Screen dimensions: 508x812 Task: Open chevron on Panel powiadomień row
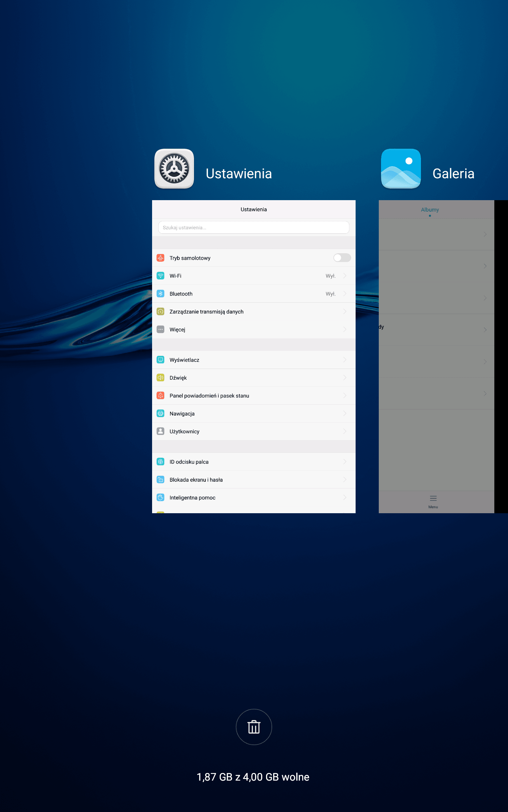tap(345, 396)
